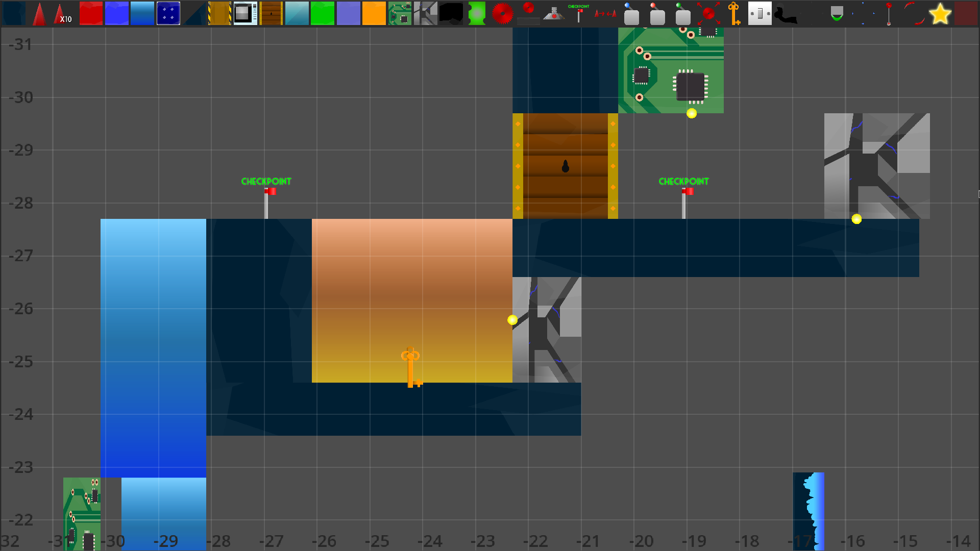
Task: Choose the orange block in palette
Action: 374,14
